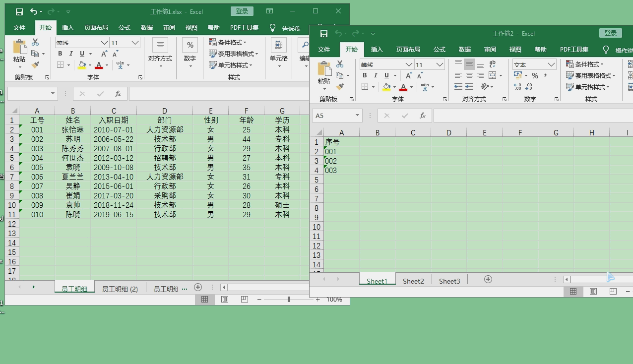Click Percent Style button in 工作簿2
This screenshot has width=633, height=364.
(x=535, y=76)
